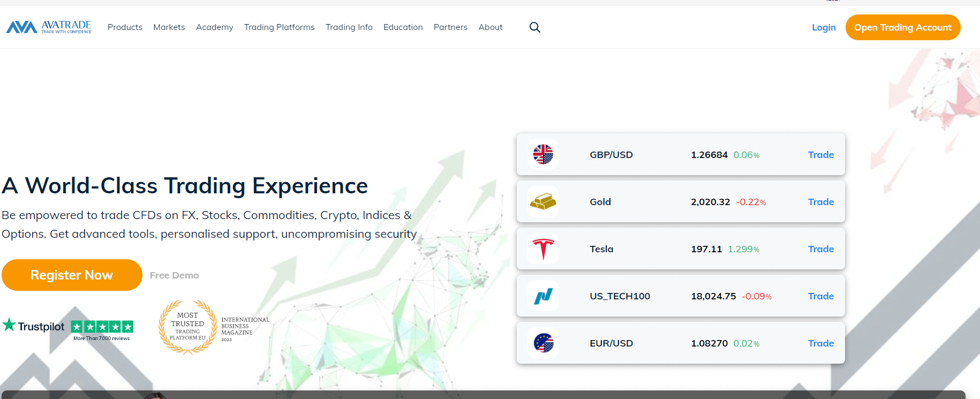Open the About menu

[490, 27]
